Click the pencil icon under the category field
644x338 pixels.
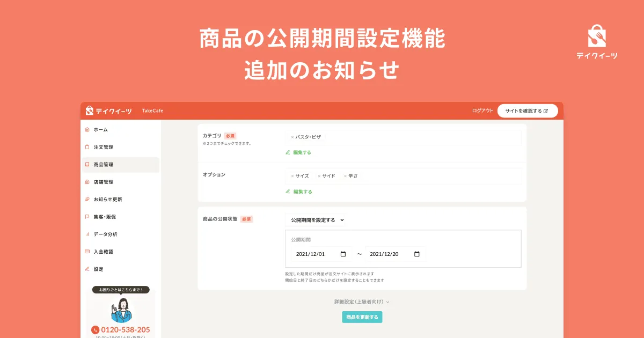pos(288,152)
